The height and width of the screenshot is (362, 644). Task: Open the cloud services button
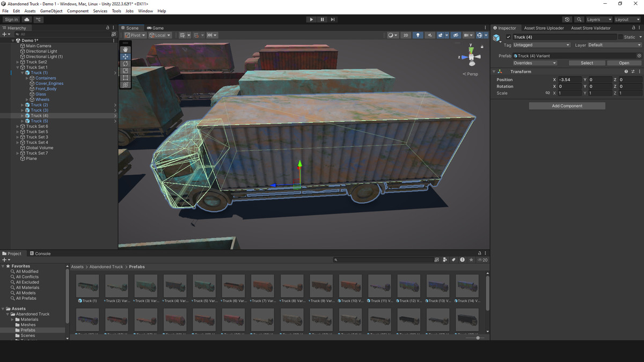point(26,19)
